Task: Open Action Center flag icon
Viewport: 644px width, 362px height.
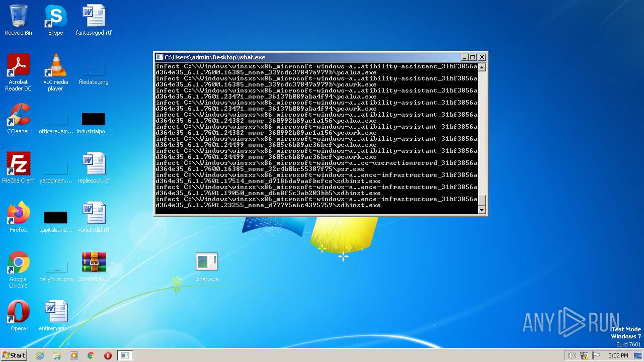Action: [597, 355]
